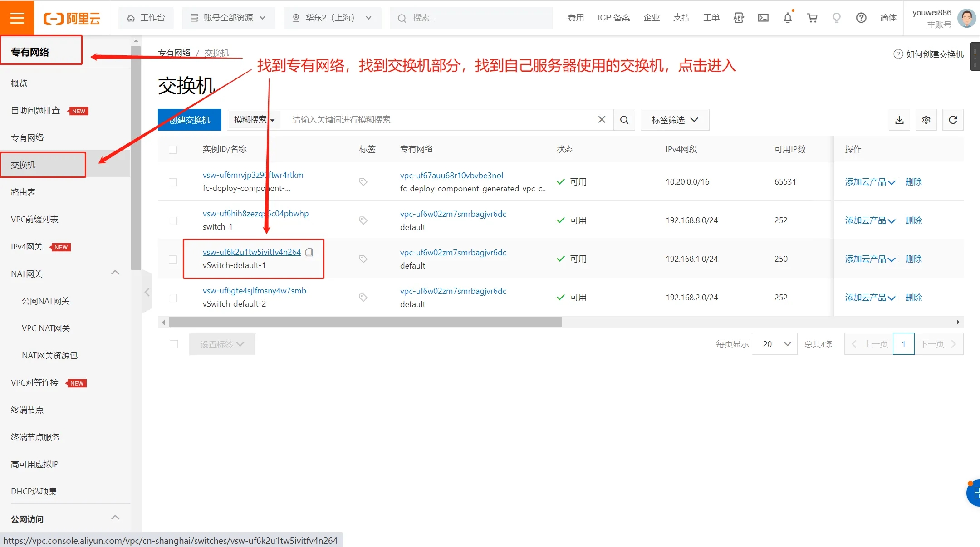Open the vsw-uf6gte4sjlfmsny4w7smb switch link
The image size is (980, 547).
pos(254,291)
